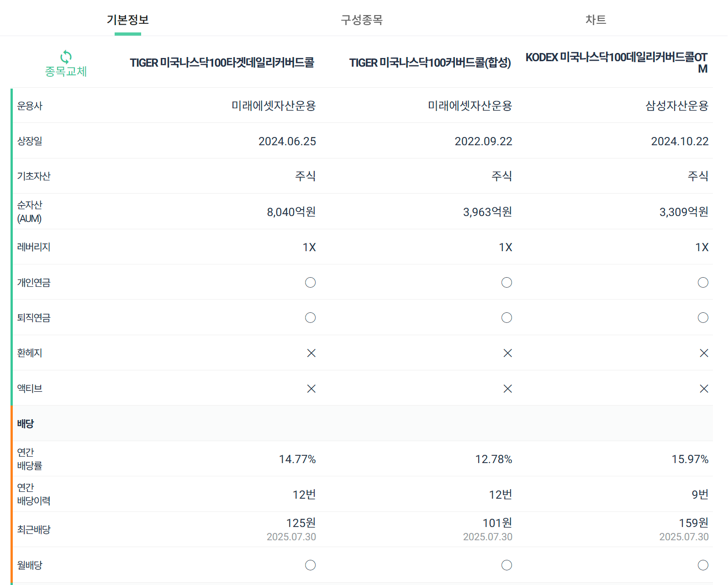Click 환헤지 X mark for TIGER 커버드콜(합성)
This screenshot has width=728, height=585.
pyautogui.click(x=508, y=353)
